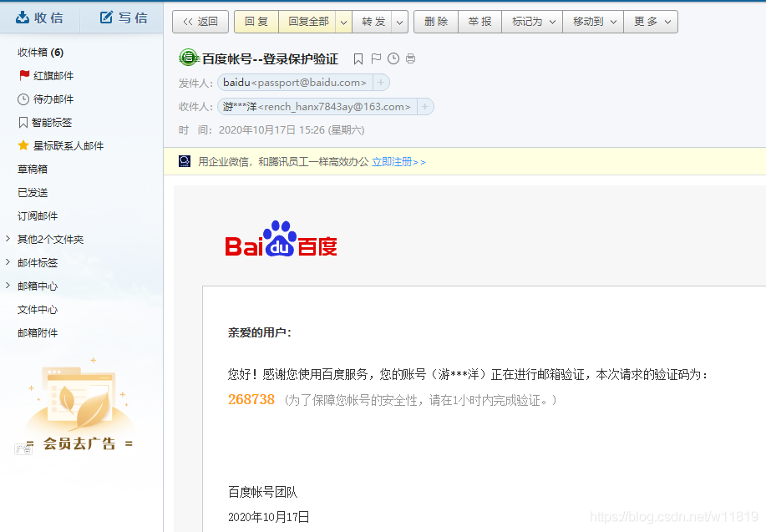Click the Baidu logo in email body
Viewport: 766px width, 532px height.
point(281,239)
